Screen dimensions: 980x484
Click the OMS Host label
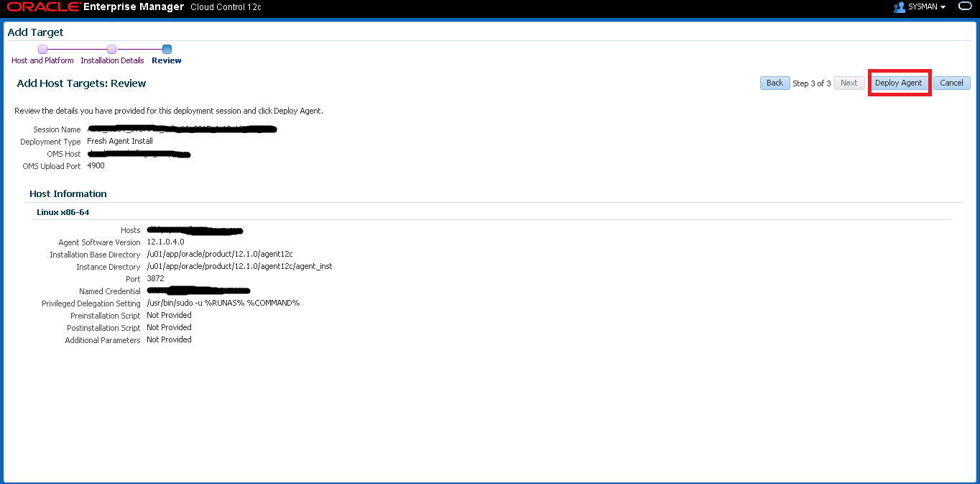pos(63,154)
